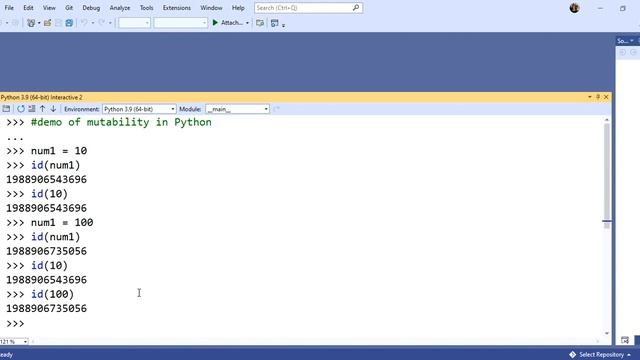
Task: Open the Debug menu
Action: coord(91,8)
